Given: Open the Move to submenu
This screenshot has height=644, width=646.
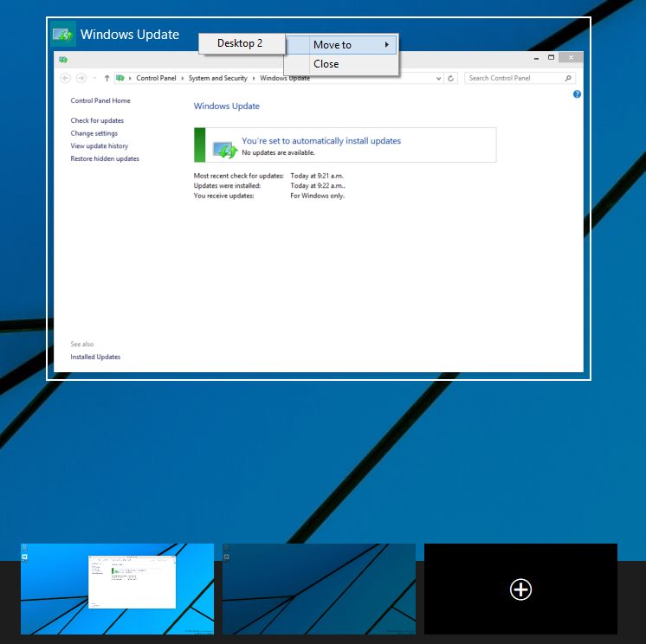Looking at the screenshot, I should (341, 44).
